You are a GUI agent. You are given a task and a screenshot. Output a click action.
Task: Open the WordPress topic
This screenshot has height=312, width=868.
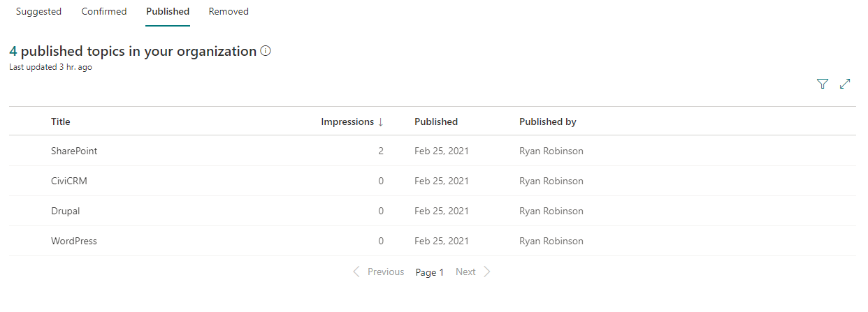[74, 241]
